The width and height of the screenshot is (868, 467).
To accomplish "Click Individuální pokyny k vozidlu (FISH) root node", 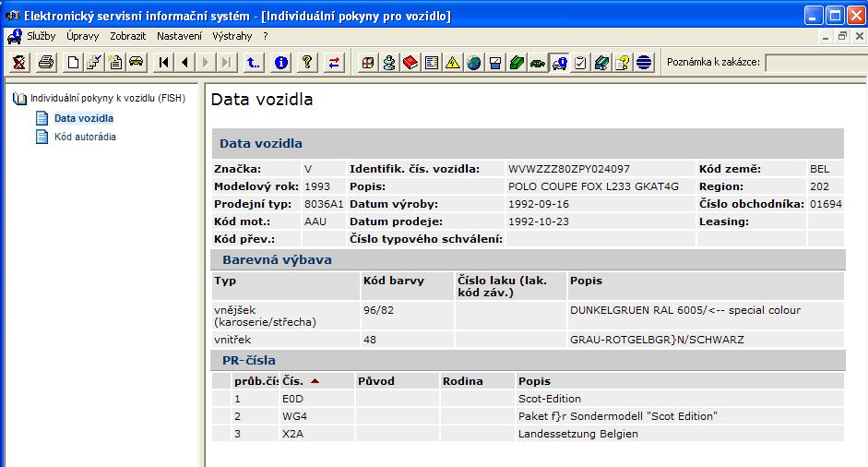I will click(107, 97).
